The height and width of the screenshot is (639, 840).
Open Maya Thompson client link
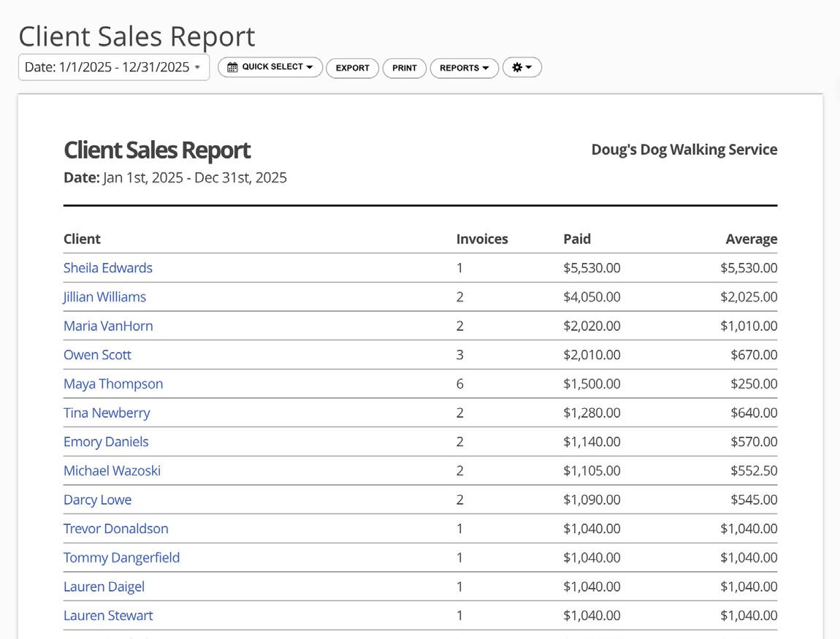(x=113, y=384)
